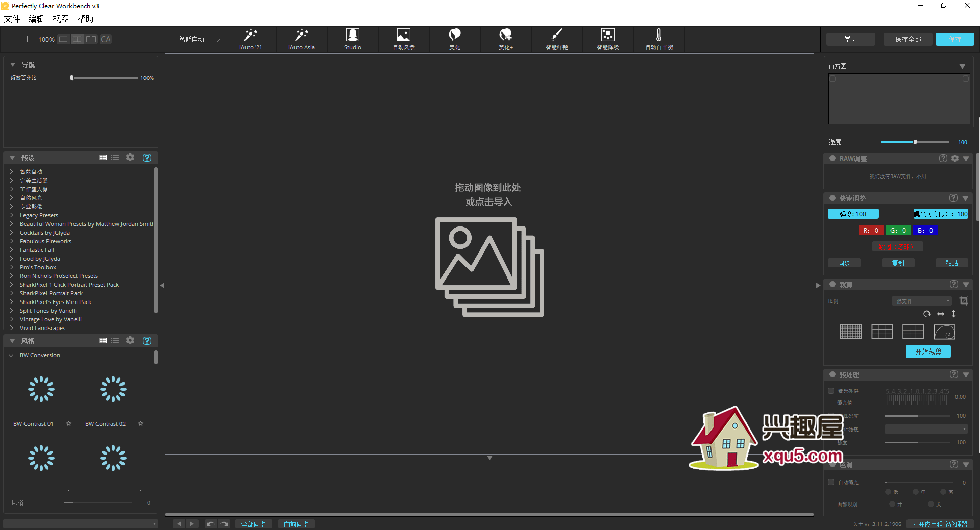Image resolution: width=980 pixels, height=530 pixels.
Task: Apply the 美化+ beautify plus preset
Action: 505,39
